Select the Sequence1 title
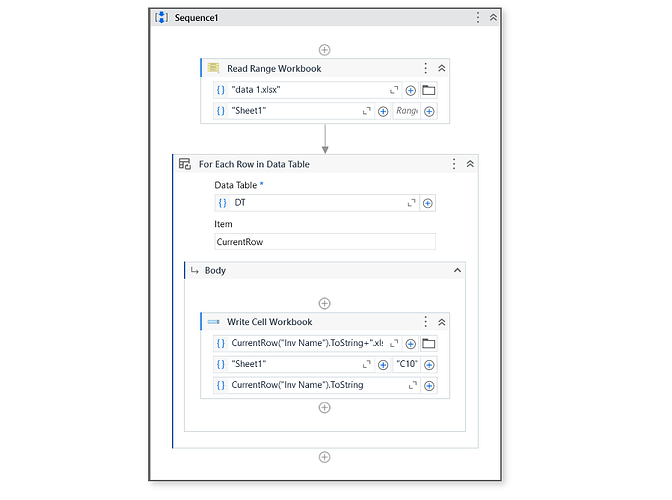The width and height of the screenshot is (672, 500). pyautogui.click(x=196, y=18)
